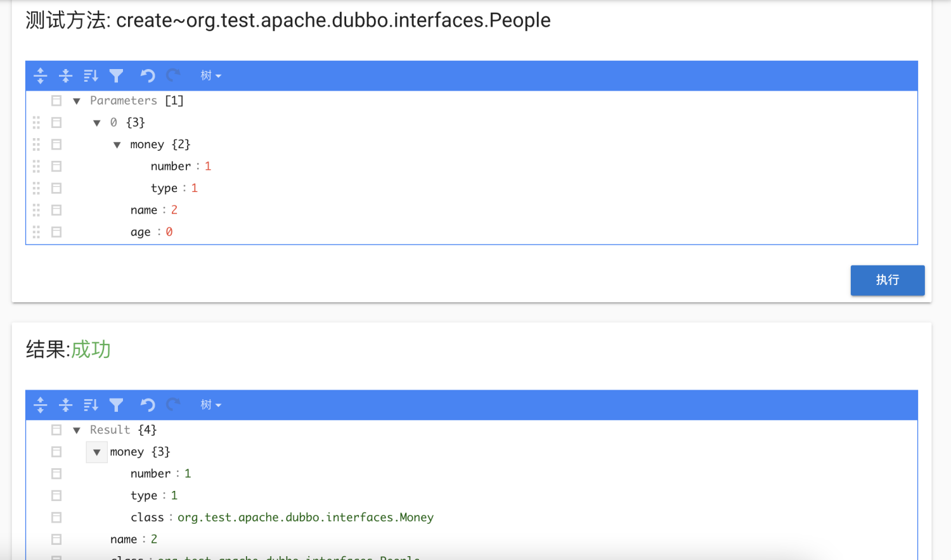Open the 树 mode dropdown in result editor
This screenshot has width=951, height=560.
click(210, 405)
